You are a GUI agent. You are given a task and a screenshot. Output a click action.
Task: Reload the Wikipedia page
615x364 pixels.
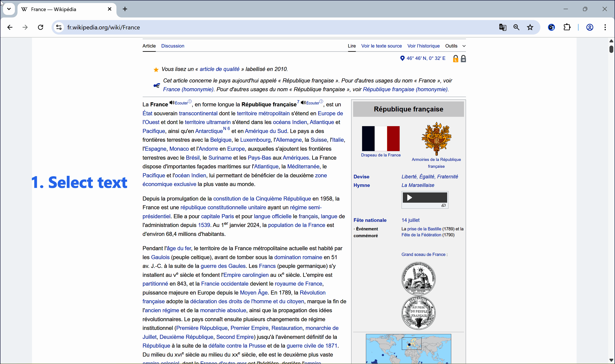pos(41,27)
